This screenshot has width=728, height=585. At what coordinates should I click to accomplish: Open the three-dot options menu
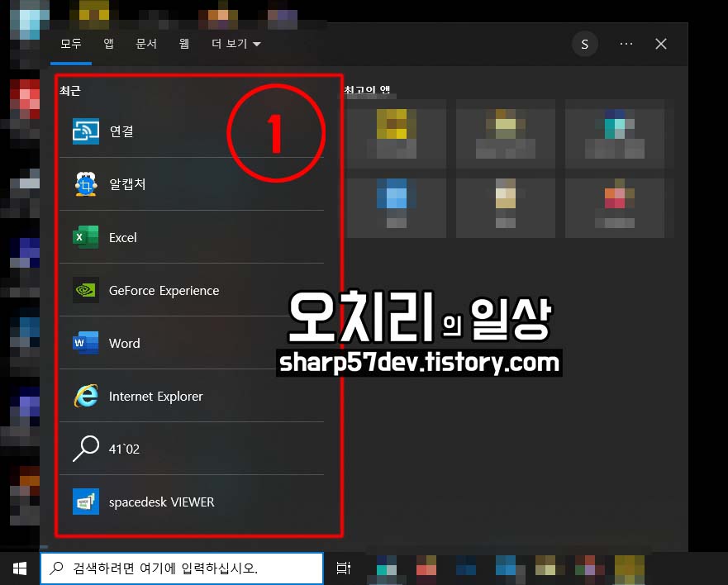[x=626, y=44]
